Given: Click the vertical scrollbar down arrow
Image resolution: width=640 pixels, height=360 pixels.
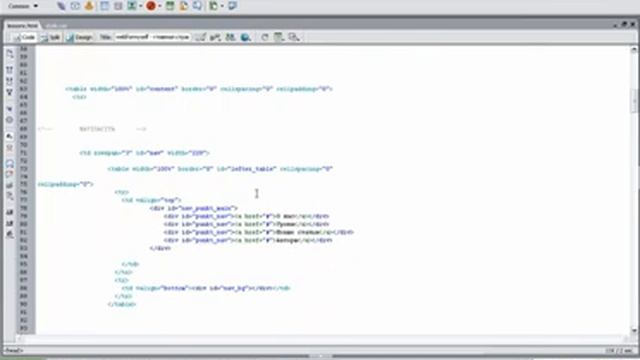Looking at the screenshot, I should pyautogui.click(x=634, y=330).
